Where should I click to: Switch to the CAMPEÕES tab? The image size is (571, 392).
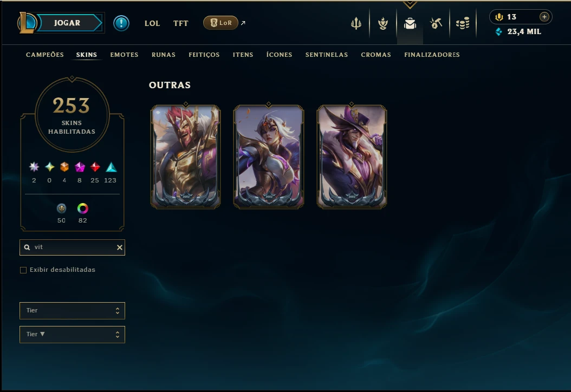(x=45, y=55)
